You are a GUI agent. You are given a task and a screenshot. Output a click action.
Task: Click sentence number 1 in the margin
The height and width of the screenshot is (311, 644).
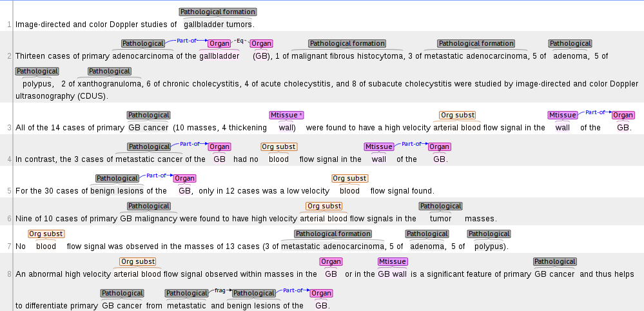(9, 25)
